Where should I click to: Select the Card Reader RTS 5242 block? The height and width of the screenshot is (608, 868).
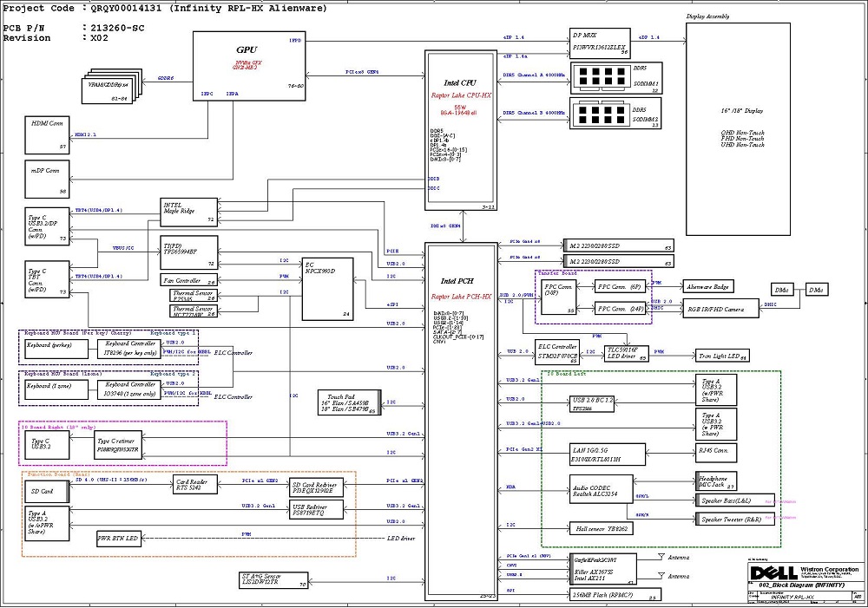(196, 484)
